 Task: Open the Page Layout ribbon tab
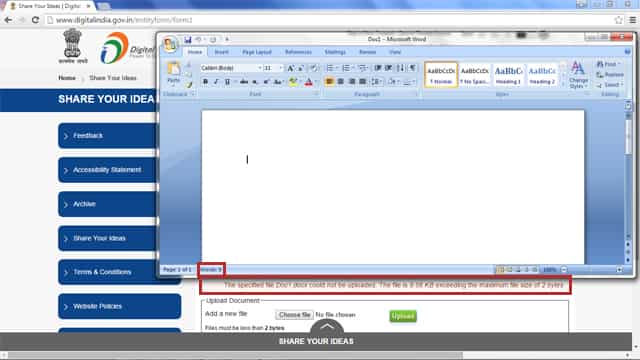coord(257,52)
